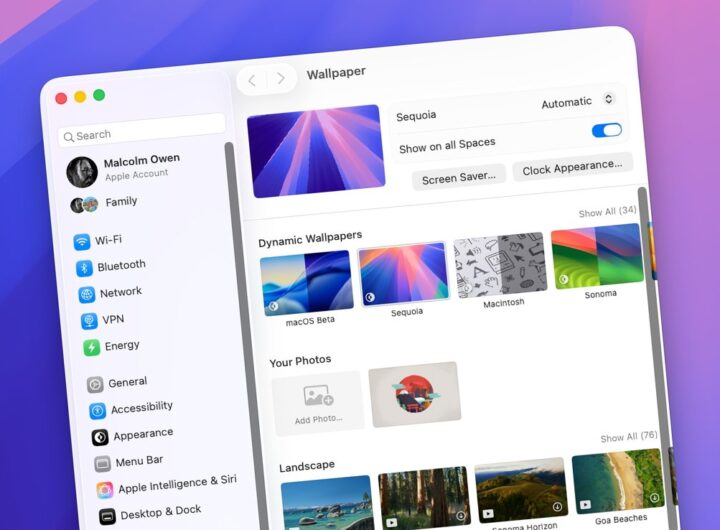Open Screen Saver settings button

pyautogui.click(x=458, y=177)
